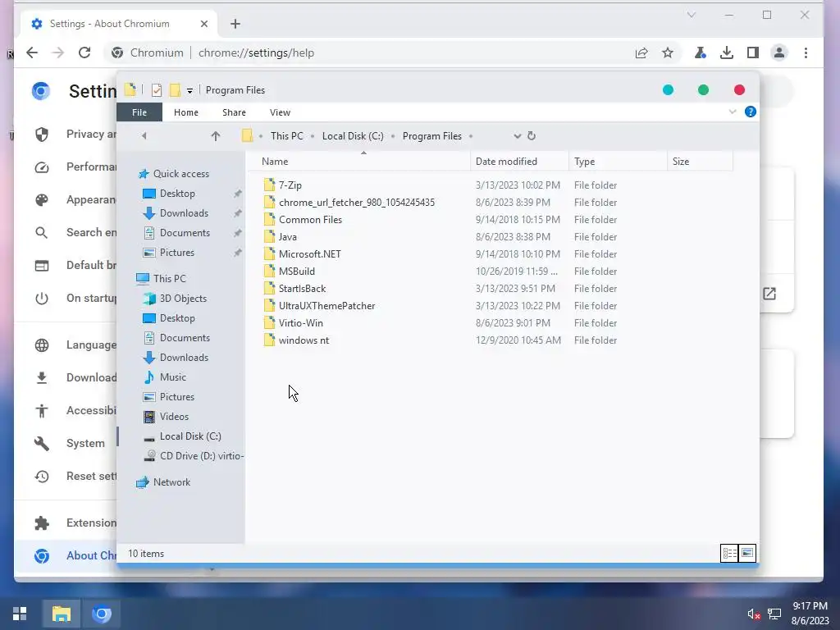The image size is (840, 630).
Task: Open System in Chromium settings sidebar
Action: [x=85, y=443]
